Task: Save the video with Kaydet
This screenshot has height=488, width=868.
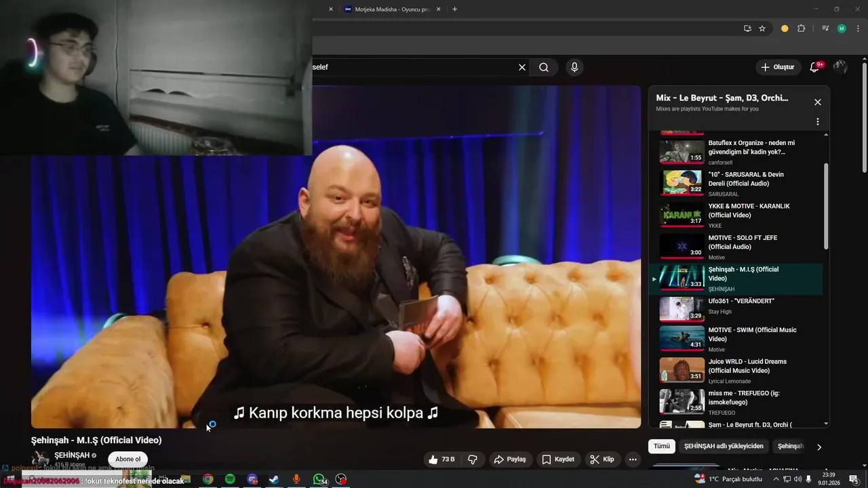Action: click(558, 460)
